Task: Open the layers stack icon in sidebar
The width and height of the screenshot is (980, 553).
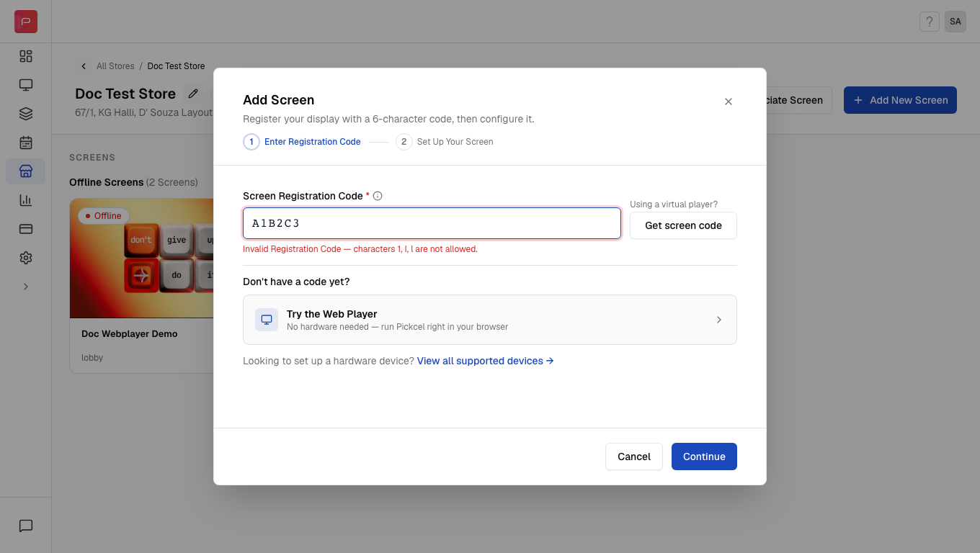Action: [26, 114]
